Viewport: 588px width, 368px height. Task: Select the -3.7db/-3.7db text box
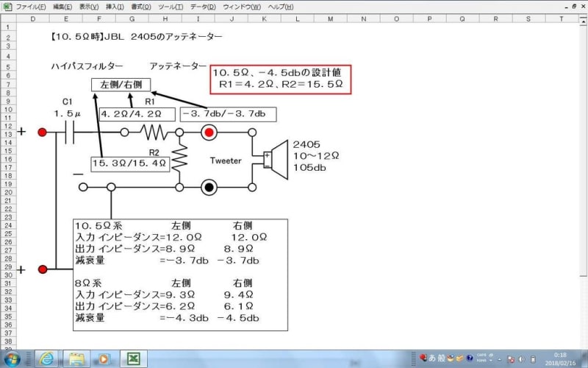coord(229,114)
